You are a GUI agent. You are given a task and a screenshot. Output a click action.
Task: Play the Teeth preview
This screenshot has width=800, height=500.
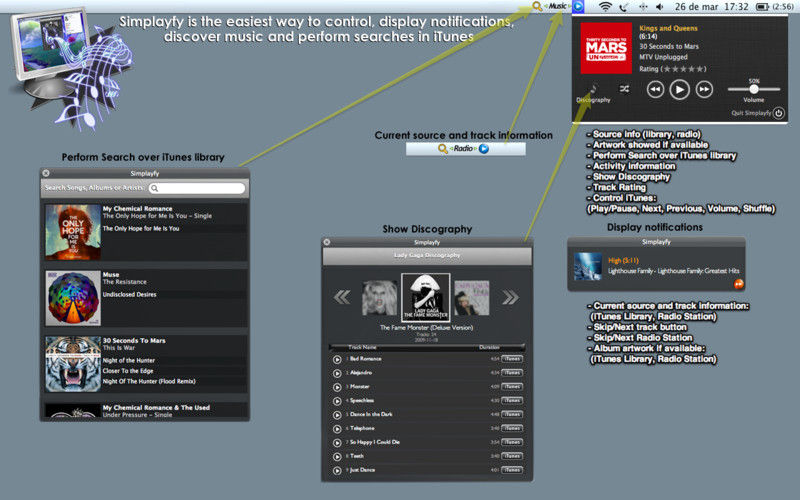[x=337, y=457]
